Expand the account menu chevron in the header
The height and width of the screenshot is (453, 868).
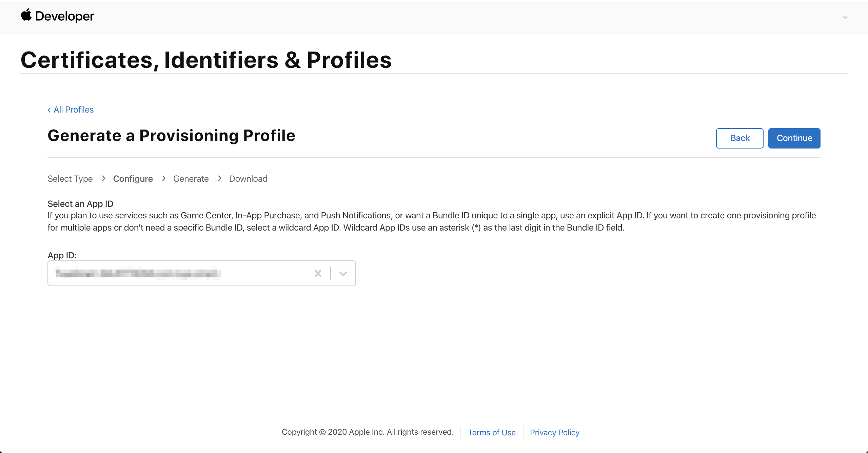coord(845,17)
